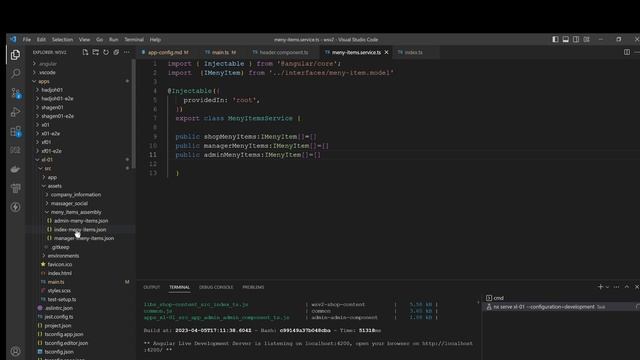The image size is (640, 360).
Task: Open the new terminal dropdown arrow
Action: (x=607, y=287)
